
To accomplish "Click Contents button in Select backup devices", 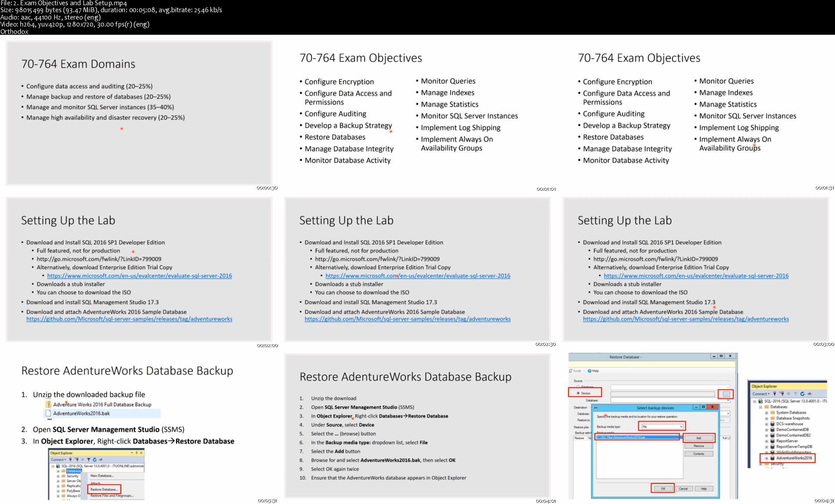I will [698, 454].
